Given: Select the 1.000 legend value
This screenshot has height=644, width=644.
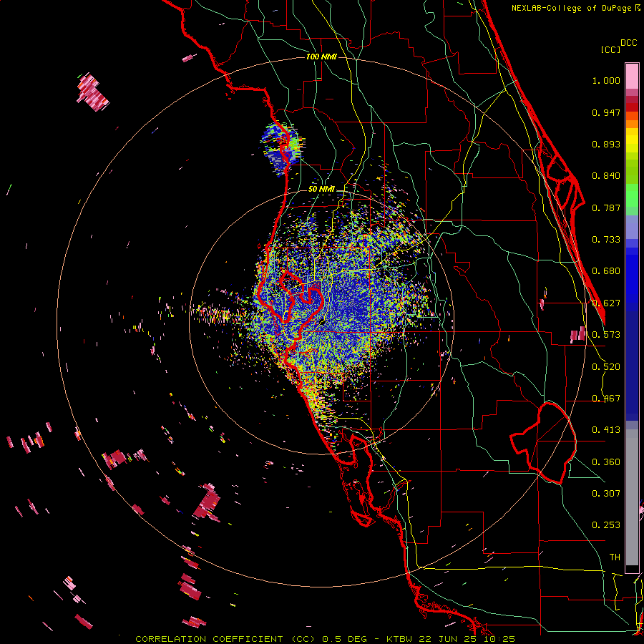Looking at the screenshot, I should pyautogui.click(x=606, y=80).
